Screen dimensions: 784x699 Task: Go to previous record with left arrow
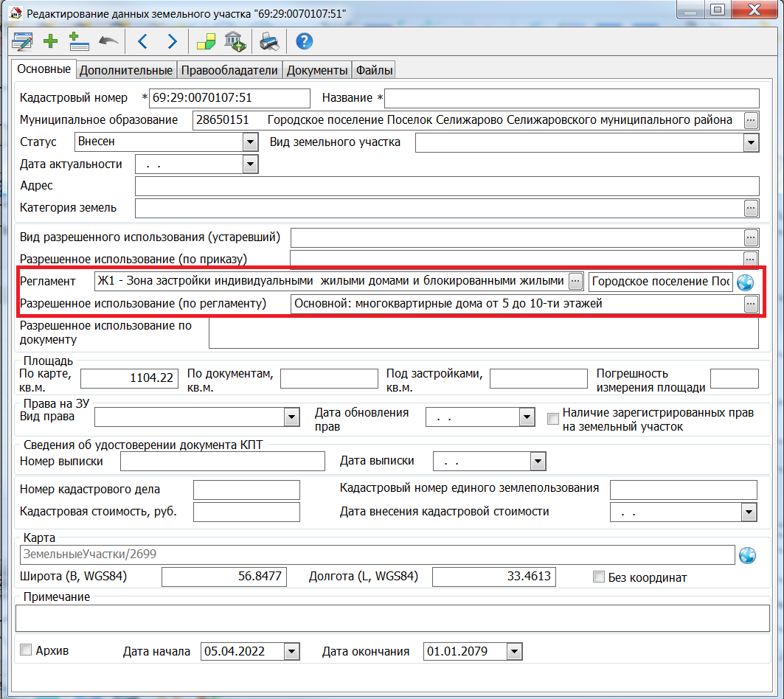pos(142,42)
